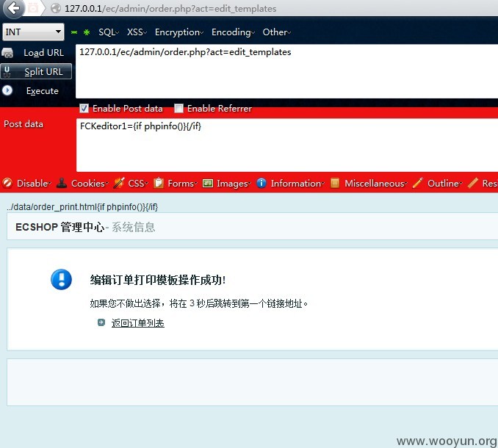Click the Split URL scissors icon
The image size is (498, 448).
[7, 72]
